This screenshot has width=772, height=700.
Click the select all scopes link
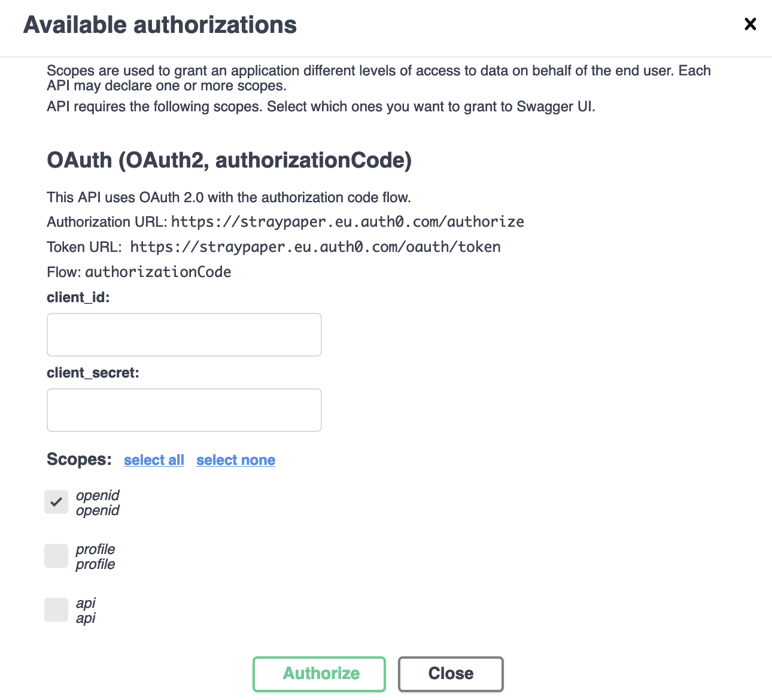pyautogui.click(x=154, y=459)
